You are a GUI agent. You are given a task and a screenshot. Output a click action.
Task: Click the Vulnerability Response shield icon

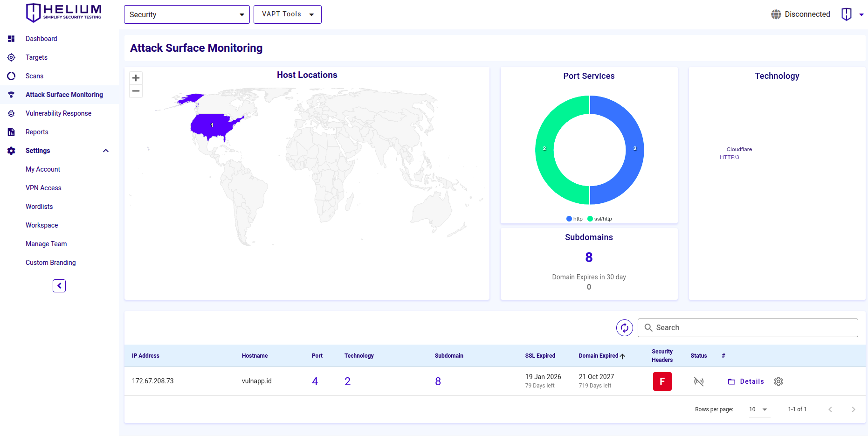tap(11, 113)
